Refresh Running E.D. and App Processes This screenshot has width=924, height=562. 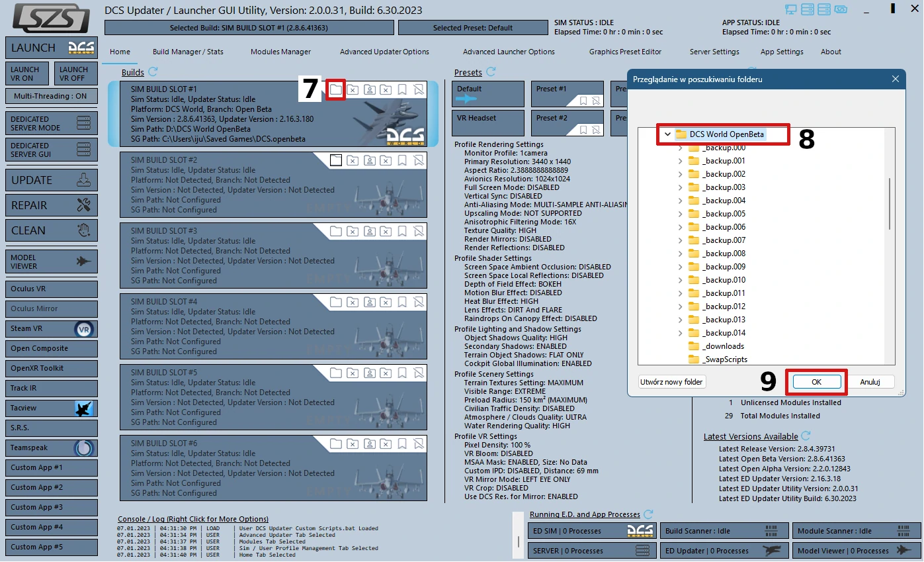pos(648,514)
